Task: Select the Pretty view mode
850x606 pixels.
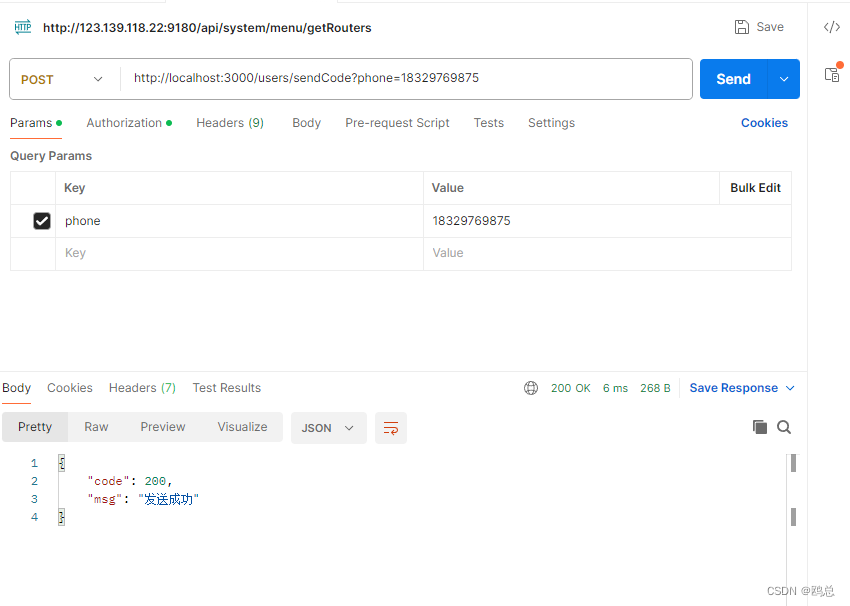Action: point(35,427)
